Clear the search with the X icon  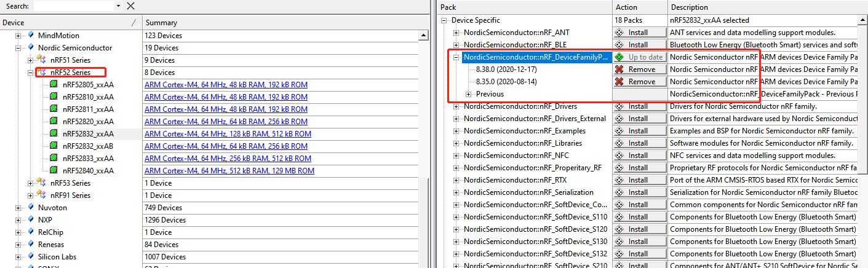pyautogui.click(x=130, y=6)
